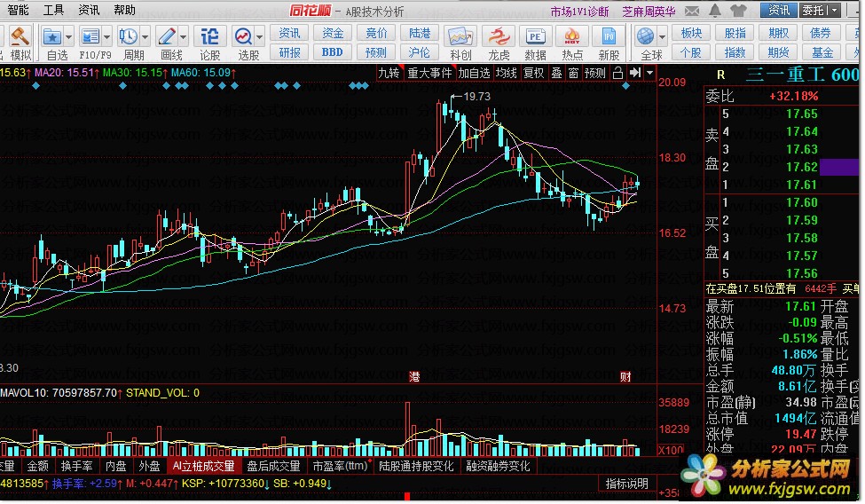This screenshot has height=504, width=865.
Task: Click the 研报 research reports button
Action: 289,52
